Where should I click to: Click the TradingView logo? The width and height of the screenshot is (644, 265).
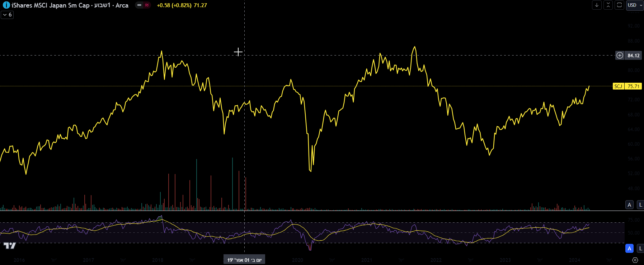pyautogui.click(x=10, y=245)
